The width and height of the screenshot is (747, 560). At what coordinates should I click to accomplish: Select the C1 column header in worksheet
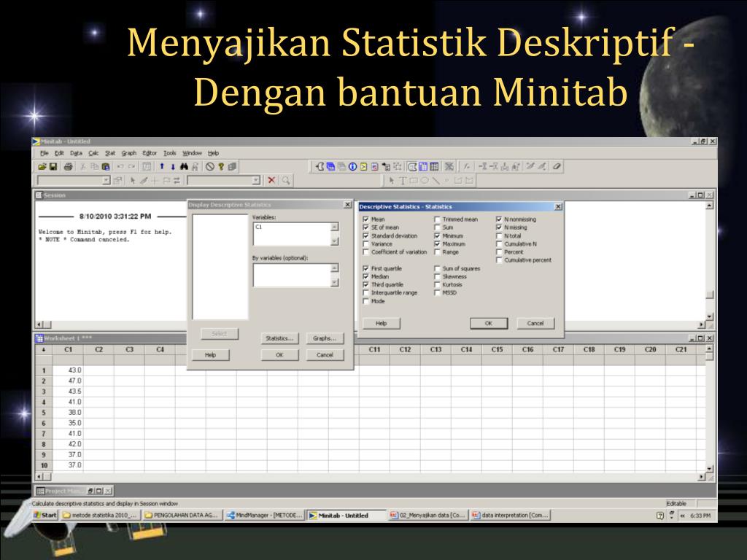click(x=68, y=349)
